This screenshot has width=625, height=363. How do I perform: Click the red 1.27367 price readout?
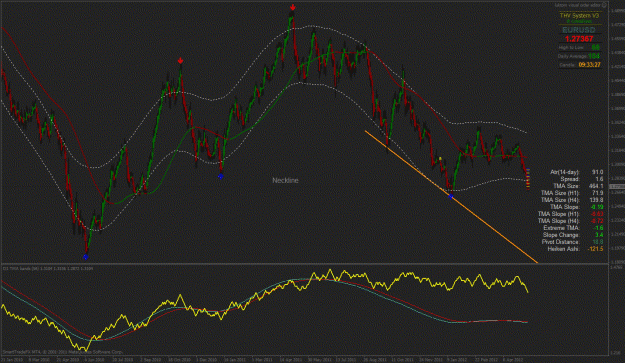(x=579, y=39)
